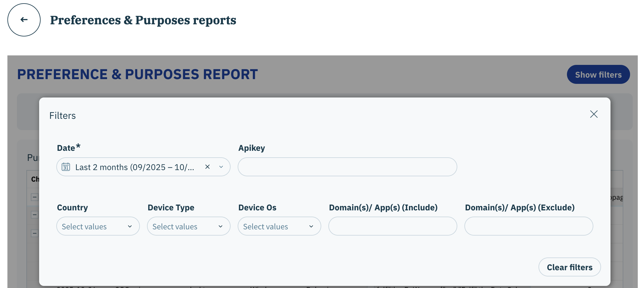
Task: Click the Country field's chevron arrow
Action: point(130,226)
